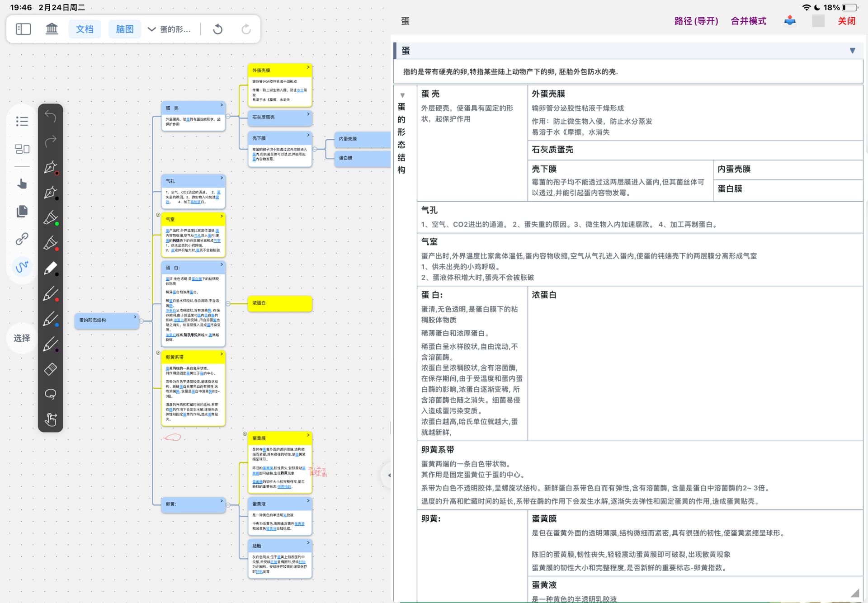Click 路径 (导开) button

[x=696, y=21]
